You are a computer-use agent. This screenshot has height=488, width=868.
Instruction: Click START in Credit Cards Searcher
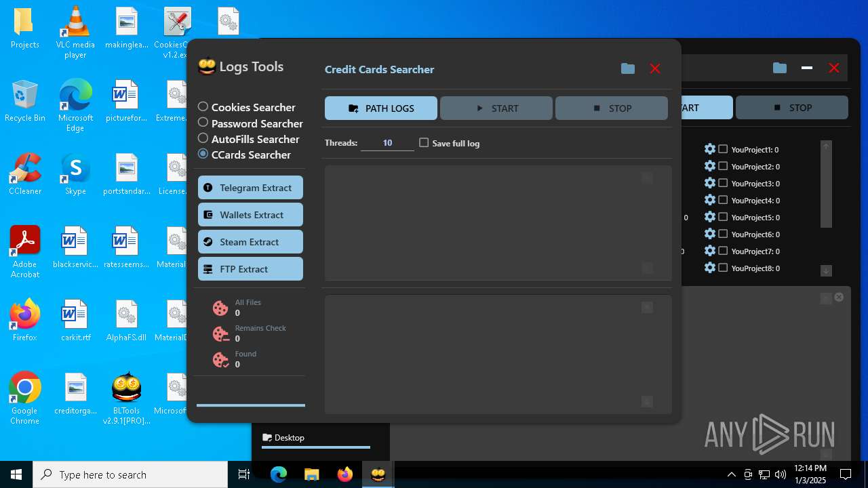pos(496,108)
